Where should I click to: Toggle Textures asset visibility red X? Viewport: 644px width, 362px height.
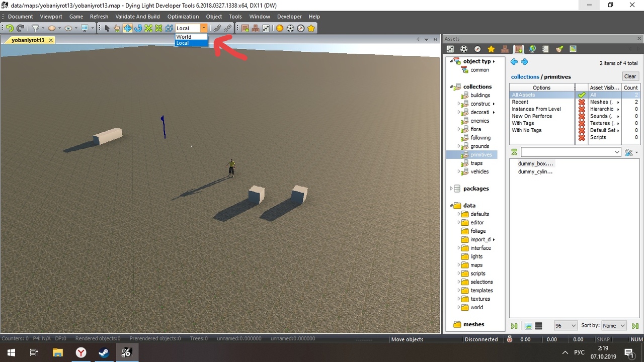[582, 123]
